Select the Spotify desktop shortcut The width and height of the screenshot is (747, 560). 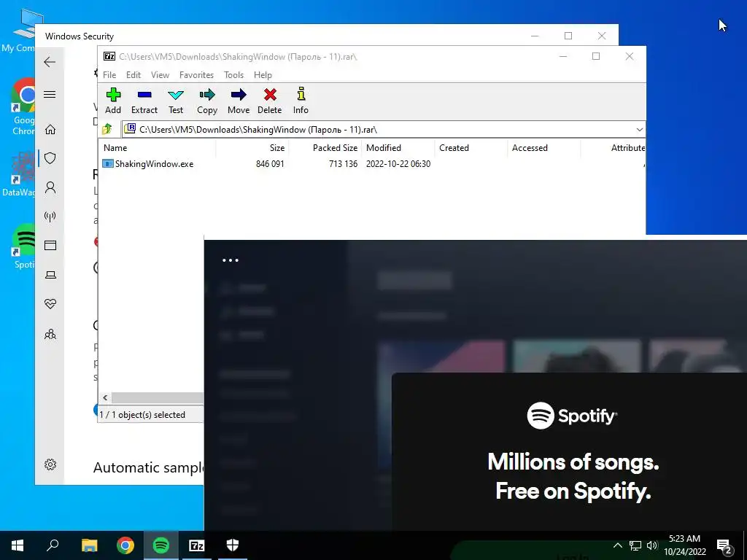[24, 246]
